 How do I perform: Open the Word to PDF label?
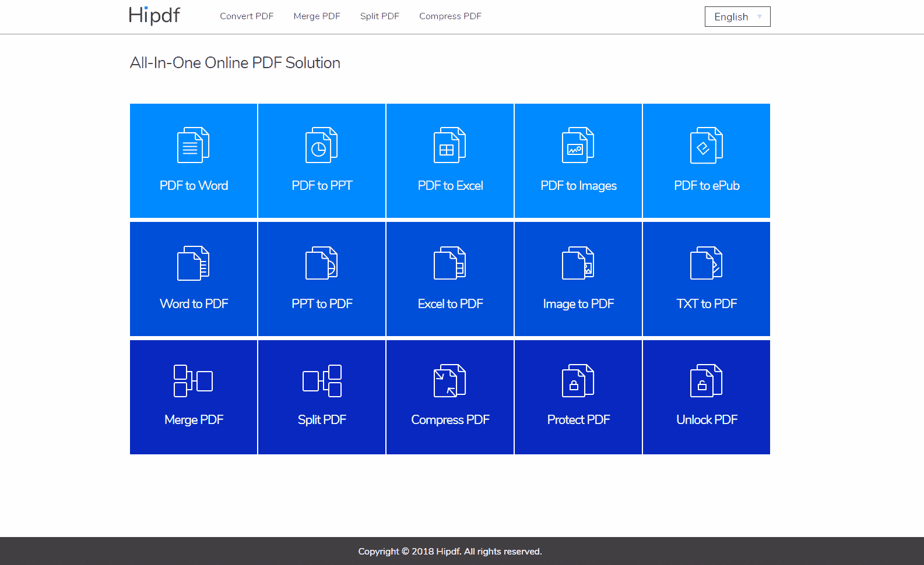click(x=194, y=303)
